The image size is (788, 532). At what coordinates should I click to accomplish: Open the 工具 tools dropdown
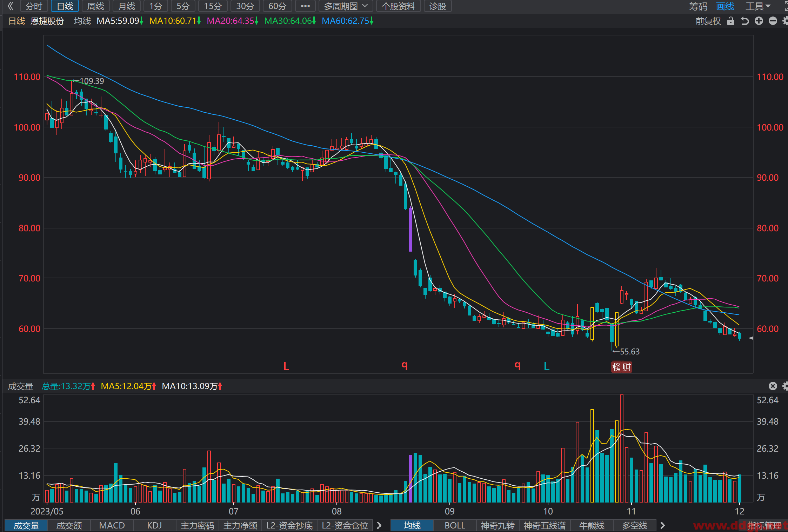pyautogui.click(x=758, y=6)
